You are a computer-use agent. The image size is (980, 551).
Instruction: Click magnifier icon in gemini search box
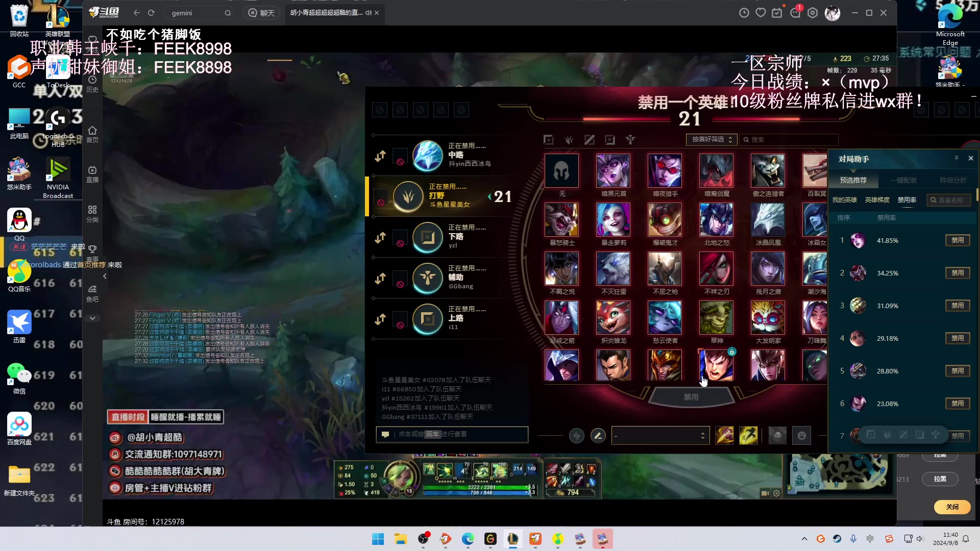(x=228, y=13)
